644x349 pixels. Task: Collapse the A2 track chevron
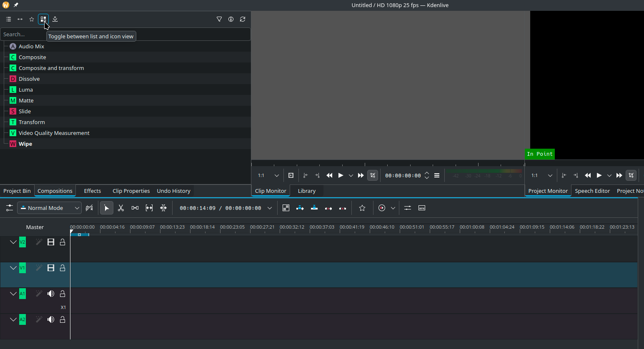(x=13, y=319)
